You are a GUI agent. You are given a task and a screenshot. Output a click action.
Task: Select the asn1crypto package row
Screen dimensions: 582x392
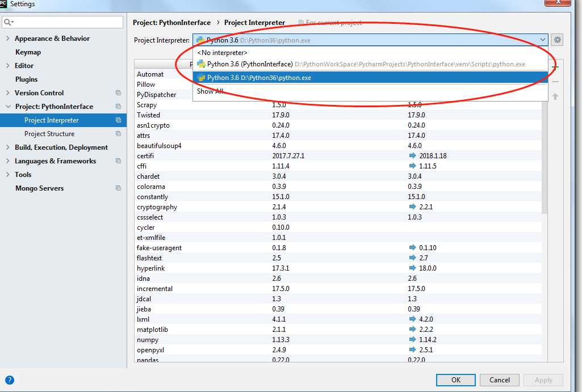point(338,125)
